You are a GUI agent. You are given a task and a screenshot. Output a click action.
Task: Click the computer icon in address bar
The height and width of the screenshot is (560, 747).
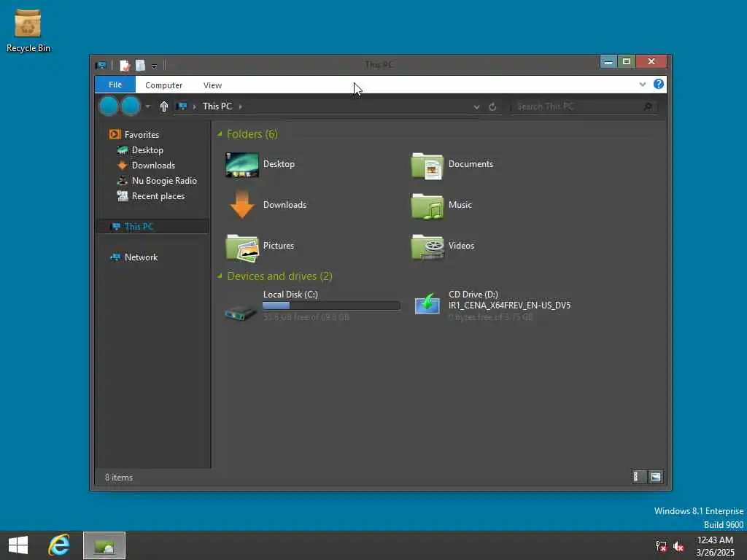(182, 106)
